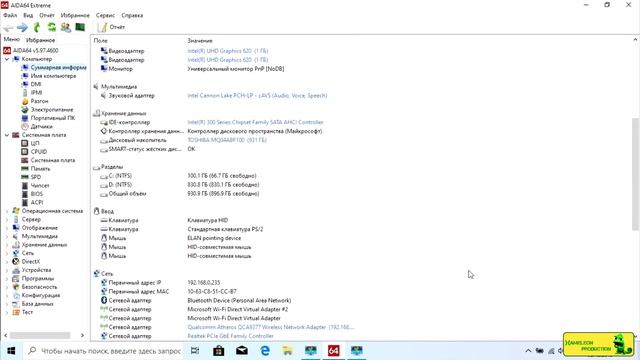Click the ACPI icon in tree
The height and width of the screenshot is (360, 640).
(x=25, y=202)
